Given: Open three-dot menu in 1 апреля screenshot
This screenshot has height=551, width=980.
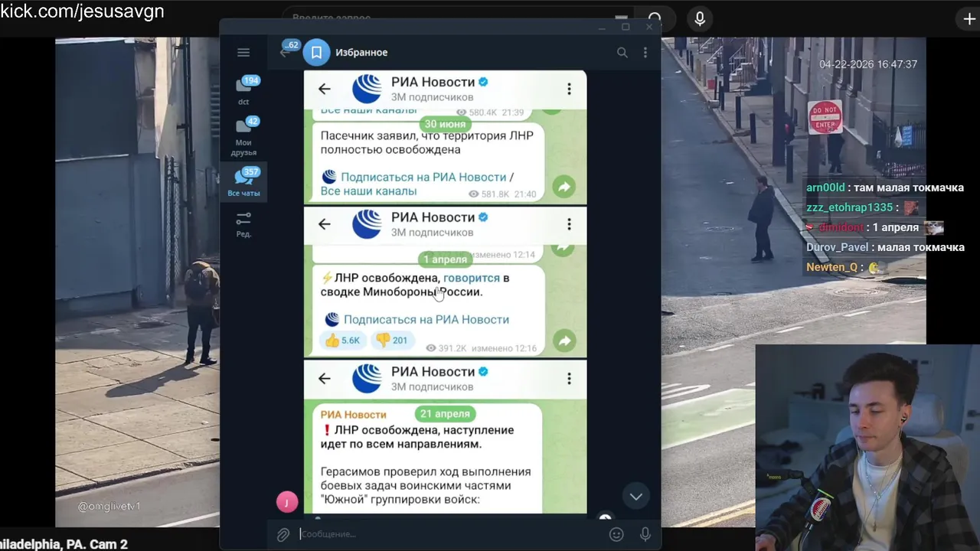Looking at the screenshot, I should tap(569, 224).
